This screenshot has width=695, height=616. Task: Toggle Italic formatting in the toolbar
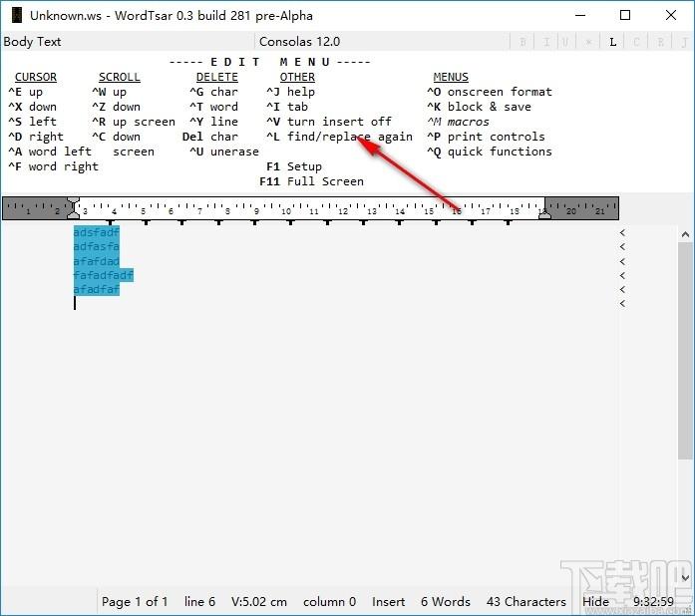click(x=546, y=42)
